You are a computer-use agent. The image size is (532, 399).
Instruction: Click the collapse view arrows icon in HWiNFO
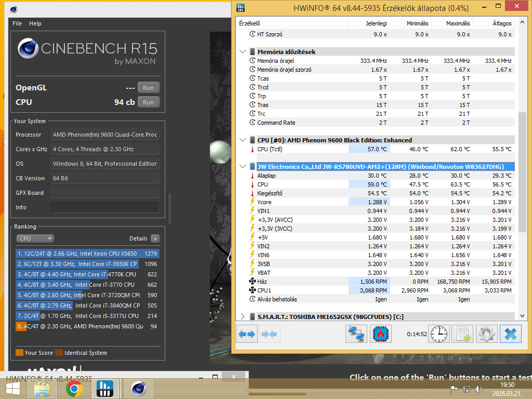coord(269,334)
